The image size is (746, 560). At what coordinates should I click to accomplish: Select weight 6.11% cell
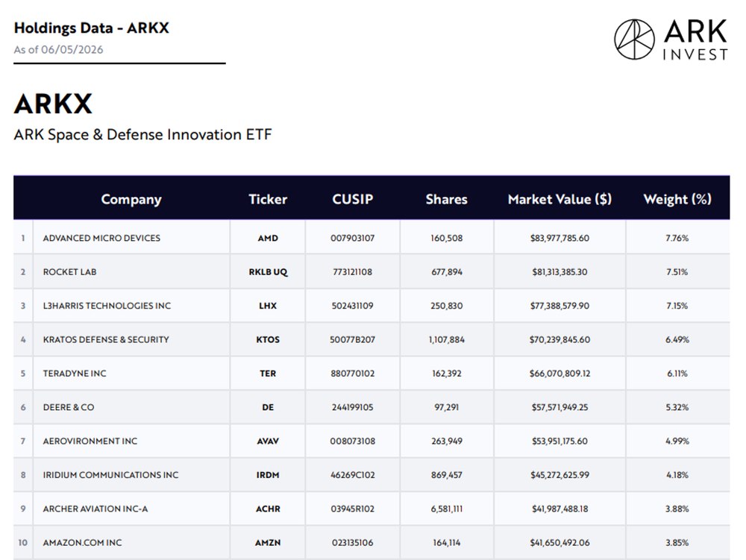(677, 373)
